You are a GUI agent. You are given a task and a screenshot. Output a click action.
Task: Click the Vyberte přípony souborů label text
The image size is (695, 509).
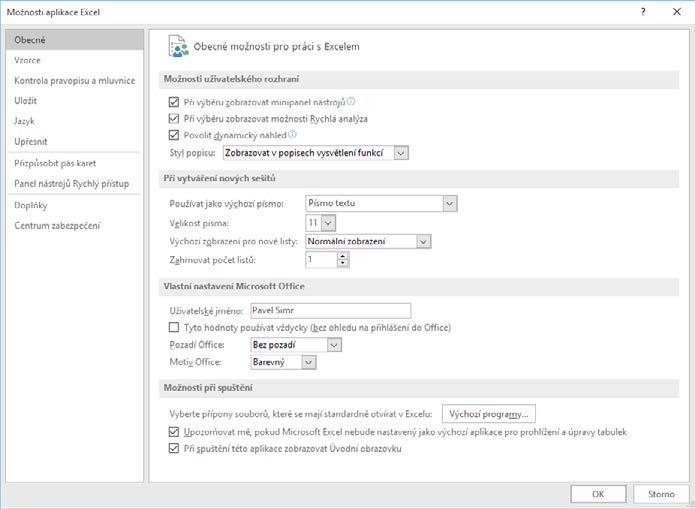[301, 414]
